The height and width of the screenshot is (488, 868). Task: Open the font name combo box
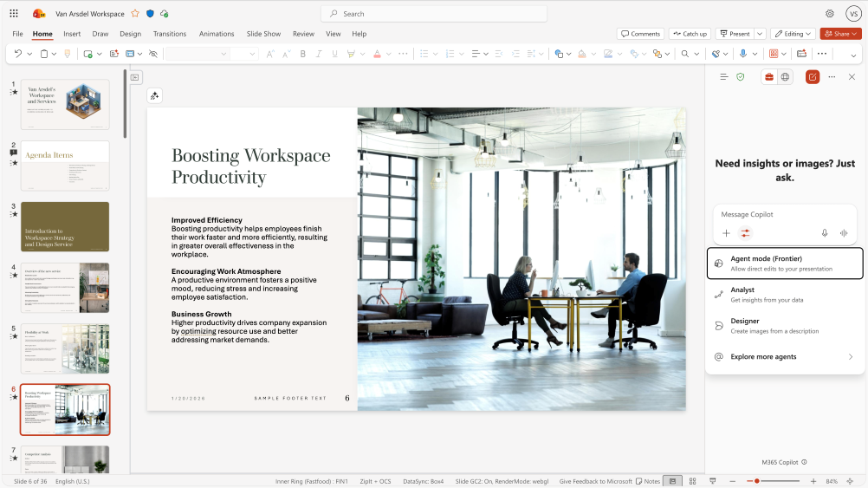(198, 54)
